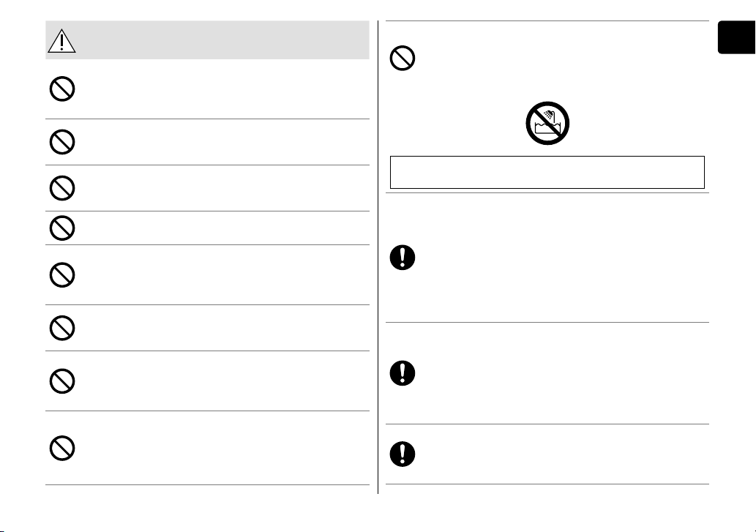
Task: Click the prohibition icon atop the right column
Action: pyautogui.click(x=403, y=59)
